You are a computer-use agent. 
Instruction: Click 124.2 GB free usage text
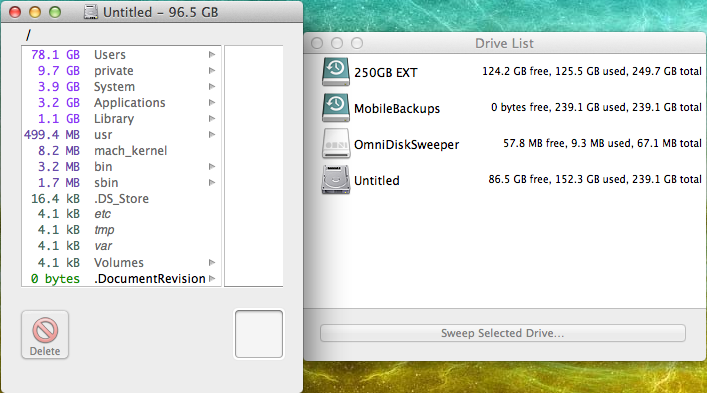[592, 71]
